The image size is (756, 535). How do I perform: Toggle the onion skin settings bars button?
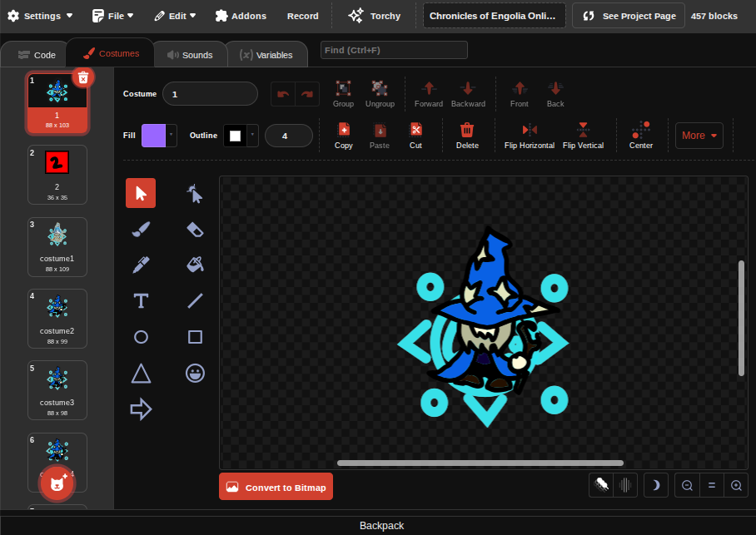pos(625,485)
